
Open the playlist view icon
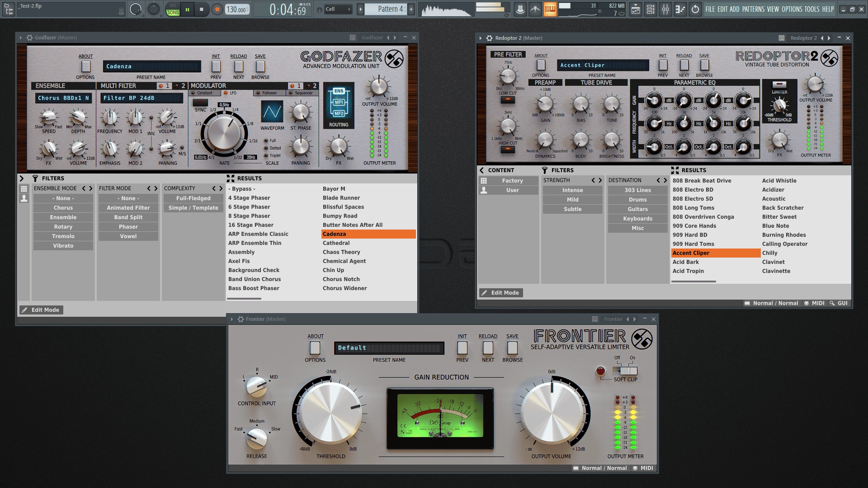pos(636,9)
